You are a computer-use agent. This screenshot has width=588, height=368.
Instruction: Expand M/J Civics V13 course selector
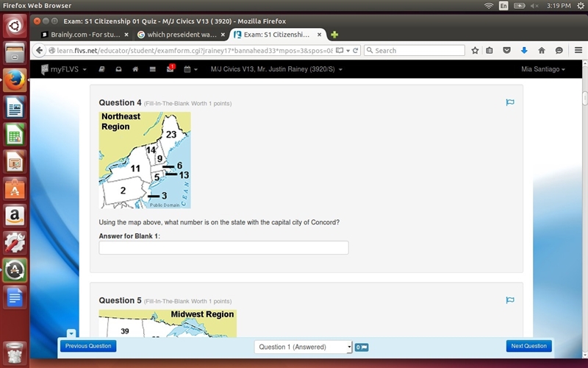(x=276, y=69)
